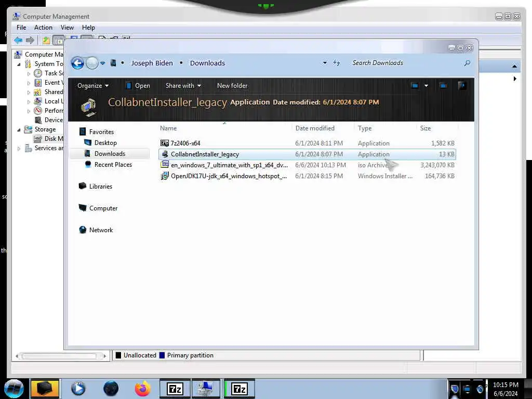532x399 pixels.
Task: Expand Services and Applications node
Action: click(x=19, y=148)
